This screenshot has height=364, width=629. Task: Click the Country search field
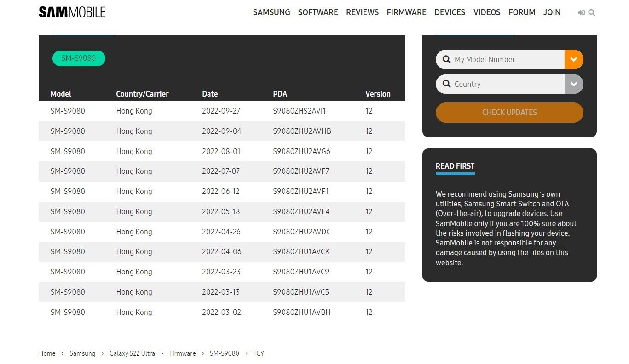pyautogui.click(x=502, y=85)
